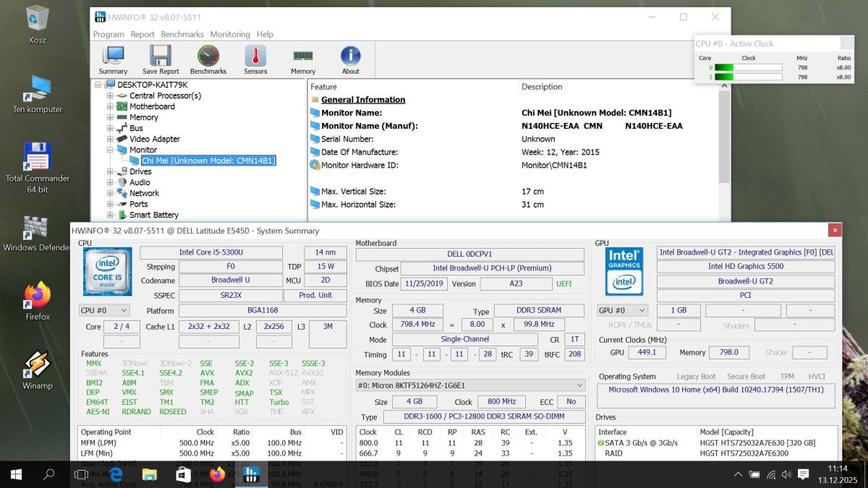Screen dimensions: 868x488
Task: Expand the Memory tree node
Action: pos(110,117)
